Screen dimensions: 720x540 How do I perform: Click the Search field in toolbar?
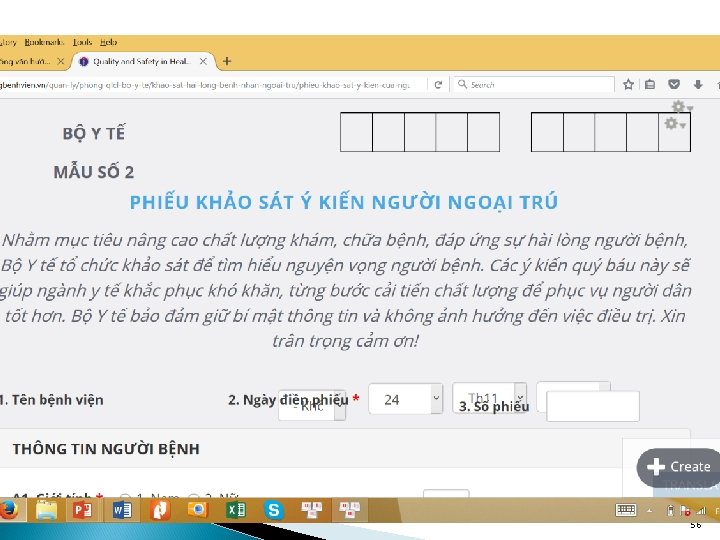coord(534,85)
